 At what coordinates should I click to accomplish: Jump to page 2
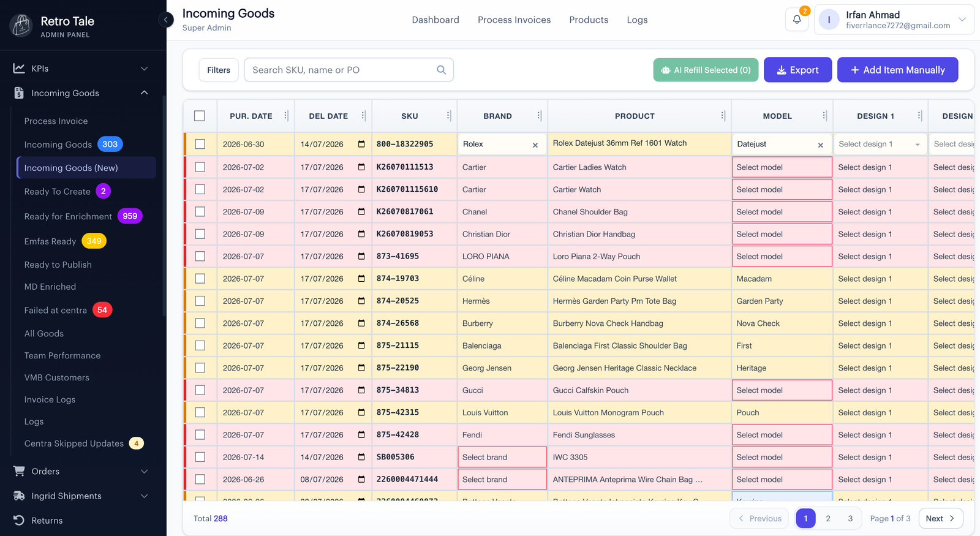coord(828,518)
